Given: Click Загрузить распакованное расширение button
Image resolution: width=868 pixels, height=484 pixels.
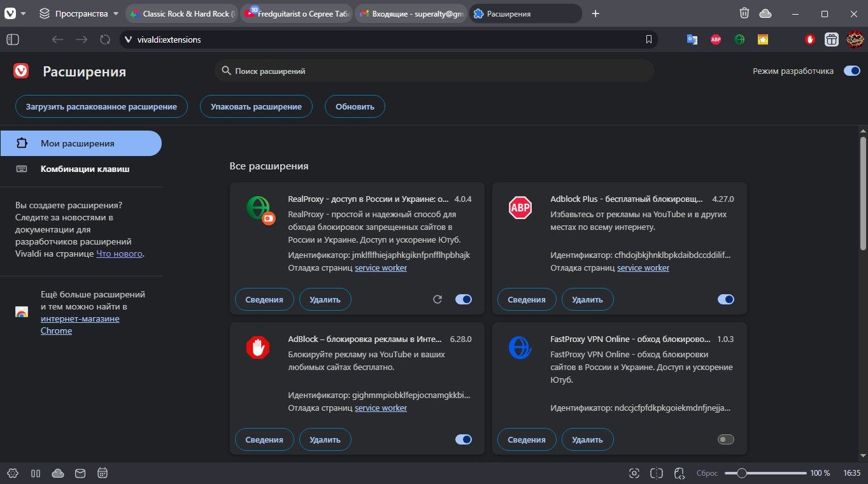Looking at the screenshot, I should click(x=101, y=106).
